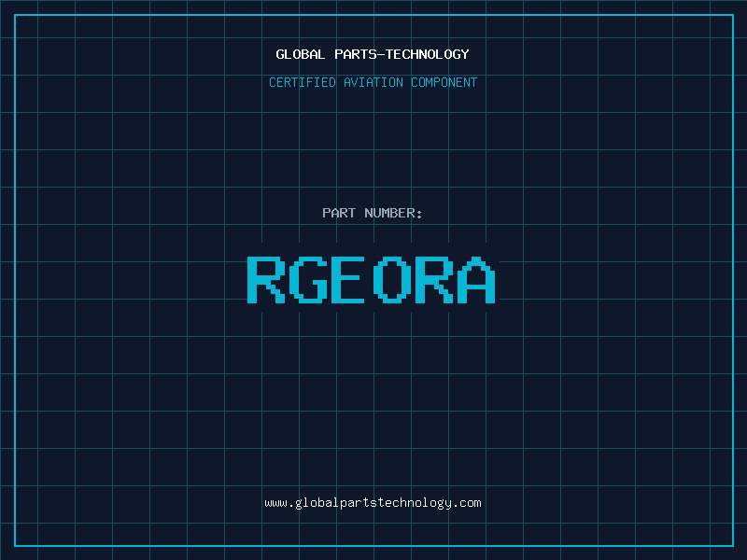Click the part number 'RGEORA'

[371, 280]
